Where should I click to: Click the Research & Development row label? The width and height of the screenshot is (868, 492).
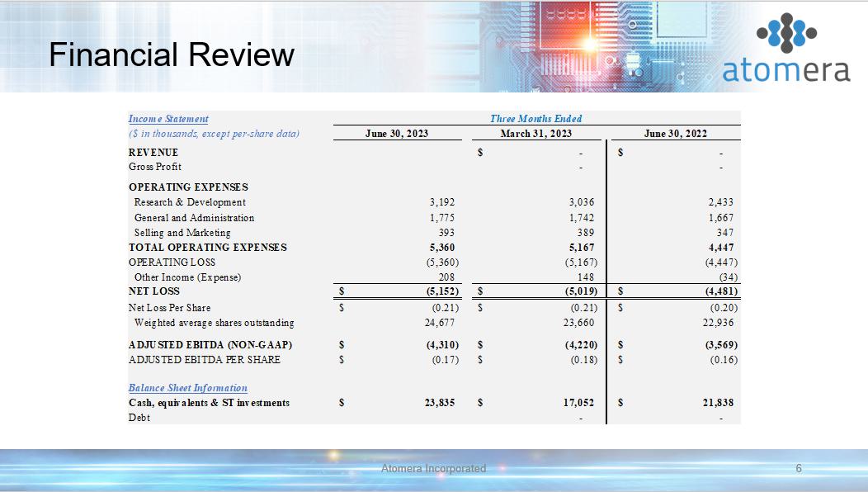[x=190, y=202]
